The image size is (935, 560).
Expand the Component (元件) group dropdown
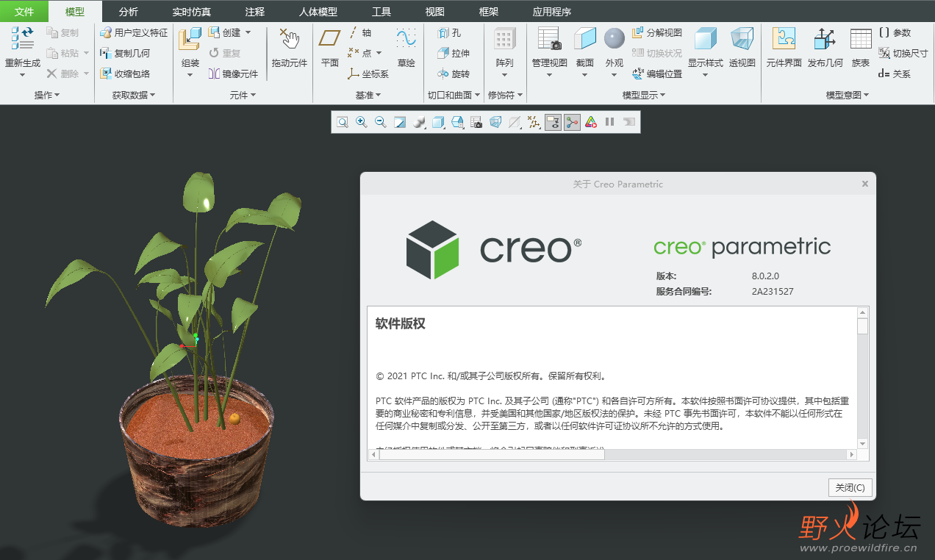point(243,96)
